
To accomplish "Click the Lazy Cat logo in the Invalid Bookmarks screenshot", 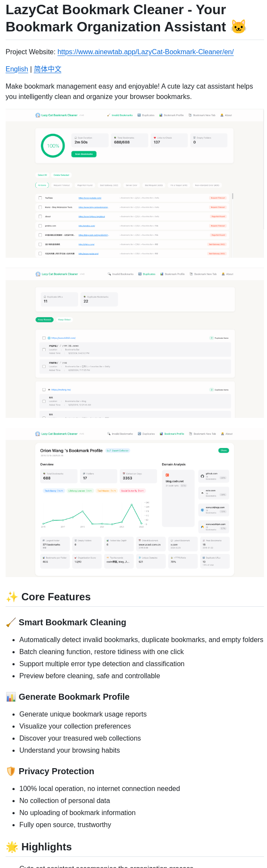I will point(38,115).
